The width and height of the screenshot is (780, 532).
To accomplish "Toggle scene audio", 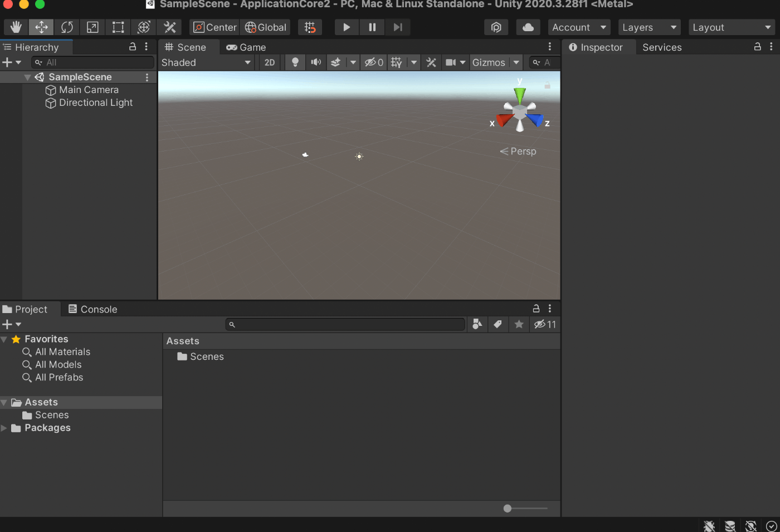I will [x=316, y=62].
